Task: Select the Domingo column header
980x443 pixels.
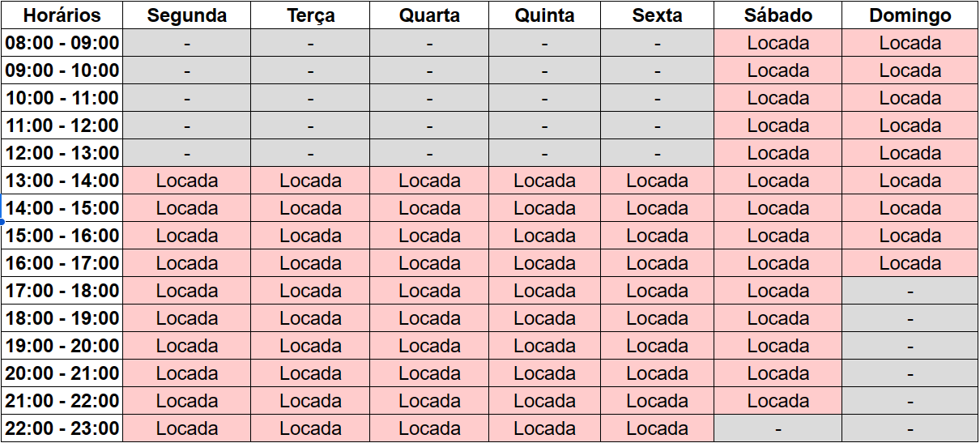Action: click(x=910, y=15)
